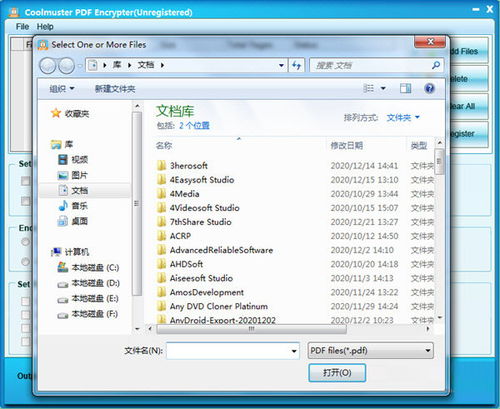Click the 打开(O) open button

point(337,373)
